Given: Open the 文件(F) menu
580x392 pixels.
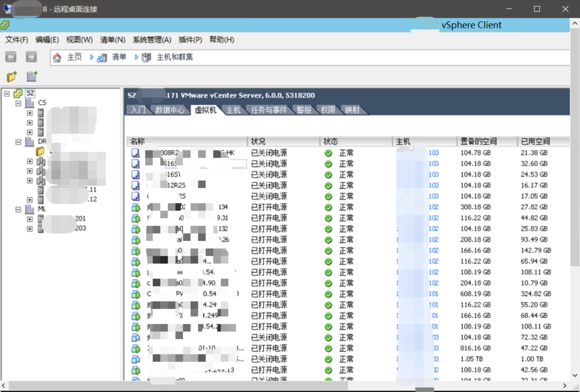Looking at the screenshot, I should coord(16,40).
